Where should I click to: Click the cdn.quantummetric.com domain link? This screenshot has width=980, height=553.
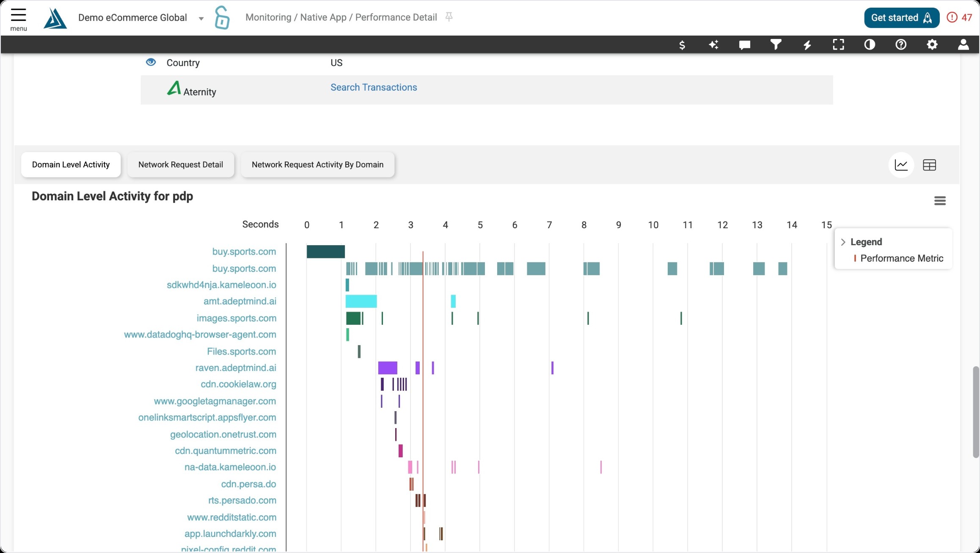[226, 451]
